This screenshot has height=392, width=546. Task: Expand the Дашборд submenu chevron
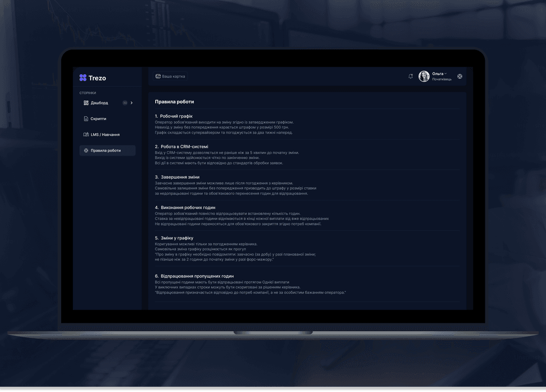(x=131, y=103)
